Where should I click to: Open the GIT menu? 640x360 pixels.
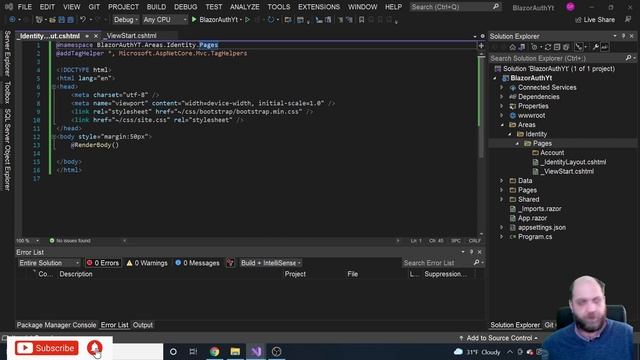click(94, 7)
